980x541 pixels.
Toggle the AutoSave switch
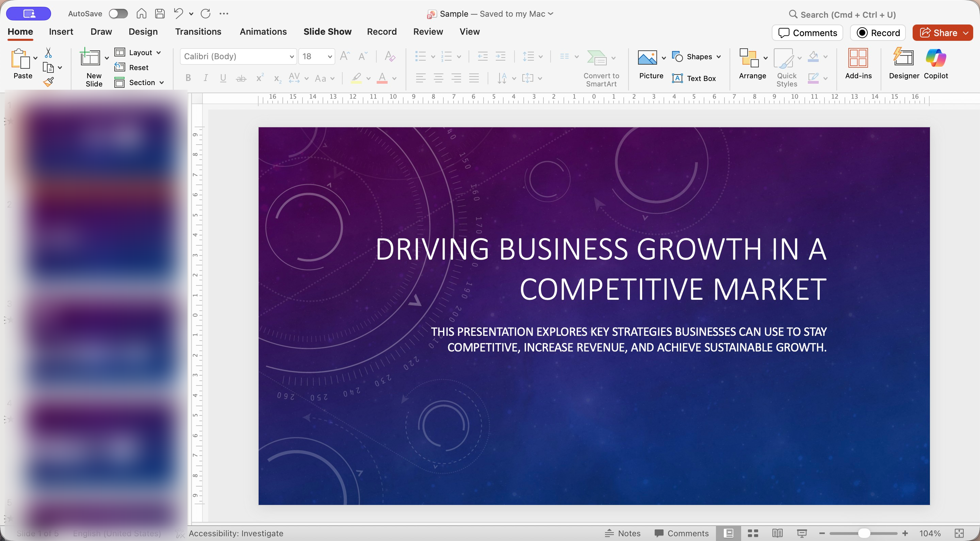[118, 14]
